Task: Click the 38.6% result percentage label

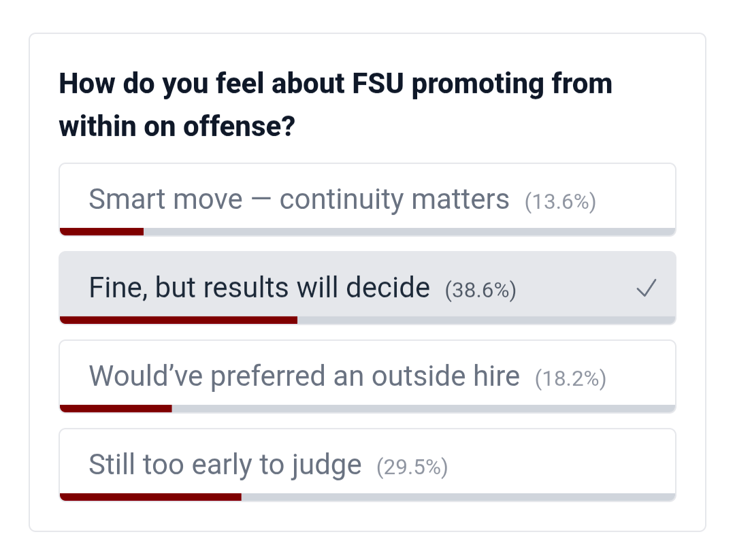Action: click(480, 291)
